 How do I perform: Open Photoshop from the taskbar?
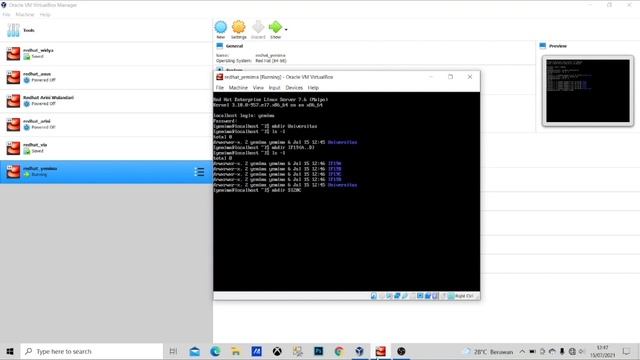(x=318, y=351)
